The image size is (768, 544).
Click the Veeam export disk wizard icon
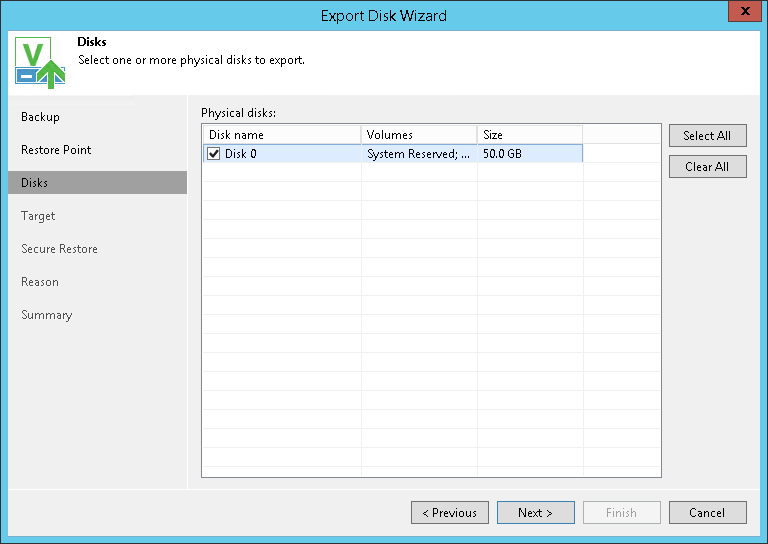click(40, 62)
